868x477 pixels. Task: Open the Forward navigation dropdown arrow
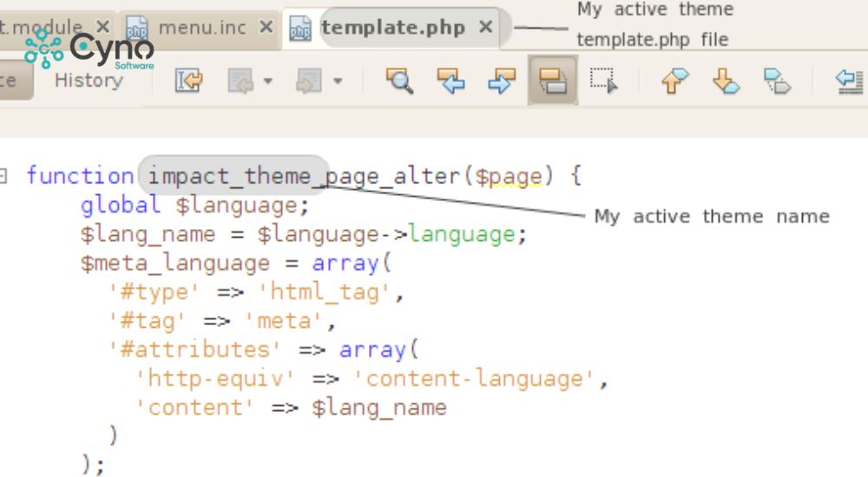click(x=337, y=82)
